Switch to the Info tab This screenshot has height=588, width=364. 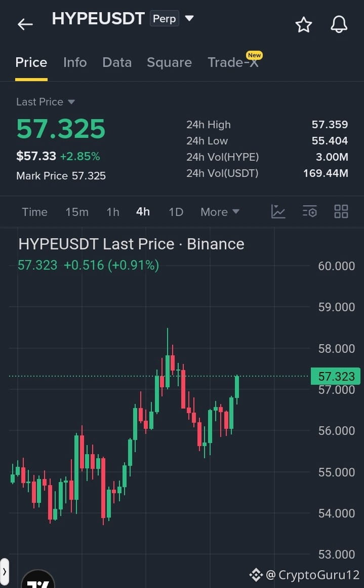[x=75, y=62]
